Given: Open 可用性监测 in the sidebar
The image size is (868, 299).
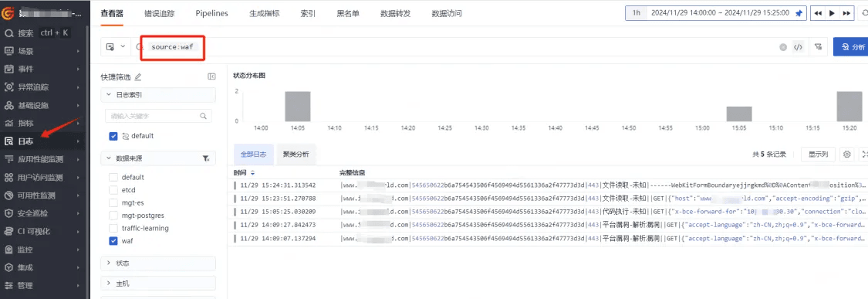Looking at the screenshot, I should click(36, 195).
